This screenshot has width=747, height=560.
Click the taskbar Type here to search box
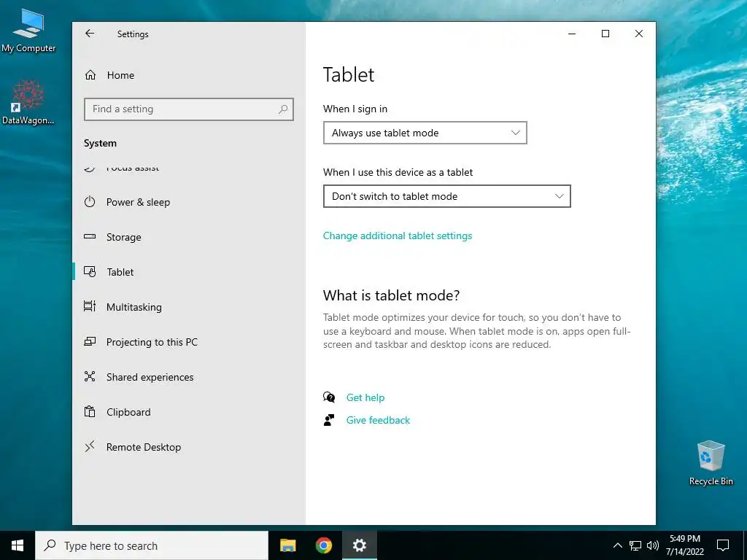pyautogui.click(x=152, y=545)
